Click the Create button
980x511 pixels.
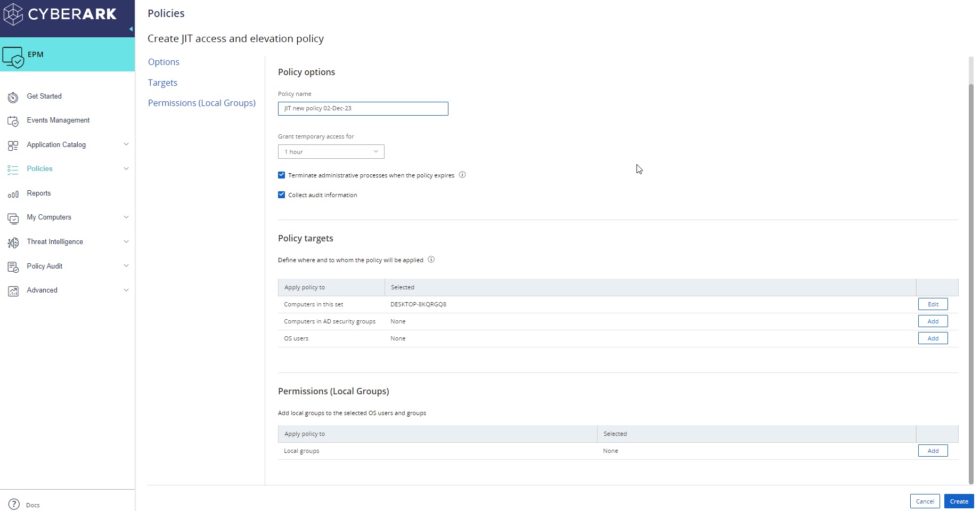point(959,501)
